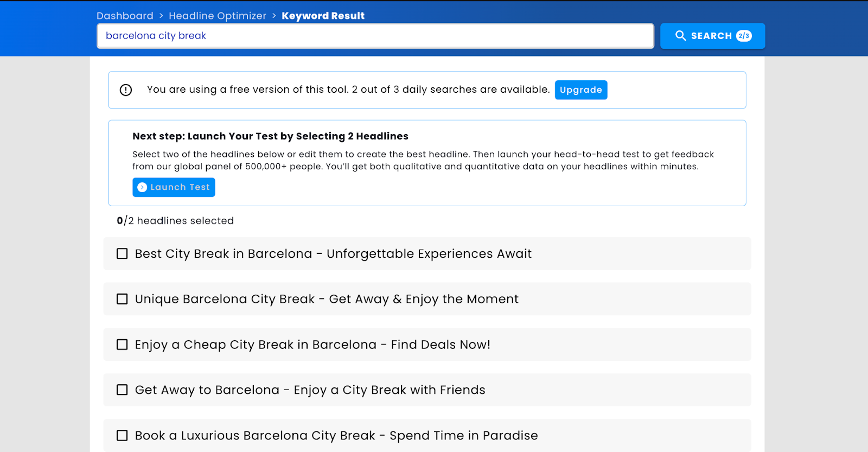Screen dimensions: 868x452
Task: Click the Keyword Result breadcrumb
Action: [x=323, y=16]
